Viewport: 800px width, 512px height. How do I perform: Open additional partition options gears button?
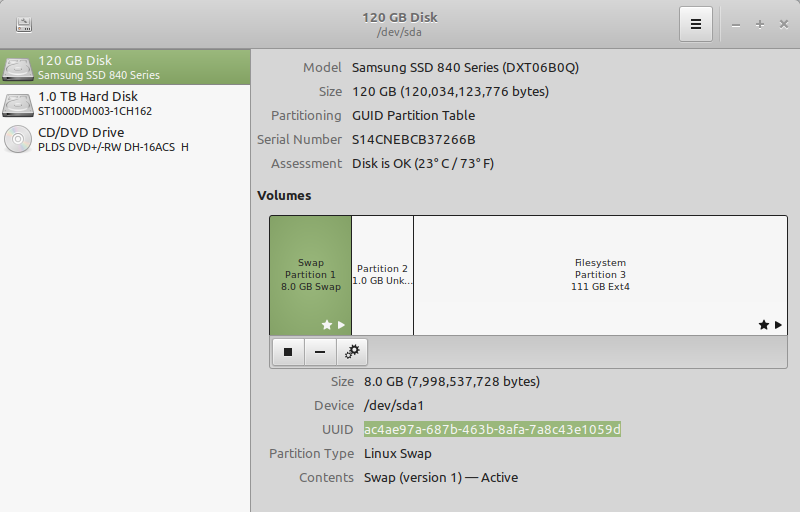(x=352, y=352)
